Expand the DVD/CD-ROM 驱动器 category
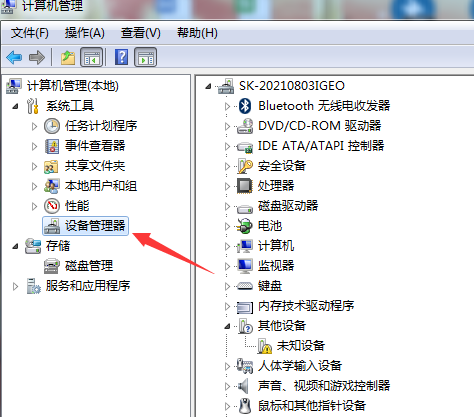This screenshot has height=417, width=474. 228,126
